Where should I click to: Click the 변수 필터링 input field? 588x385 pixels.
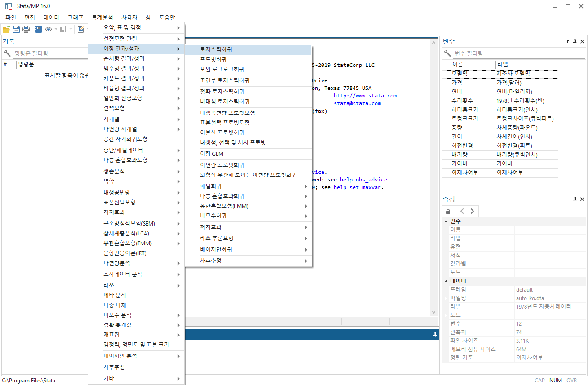518,53
